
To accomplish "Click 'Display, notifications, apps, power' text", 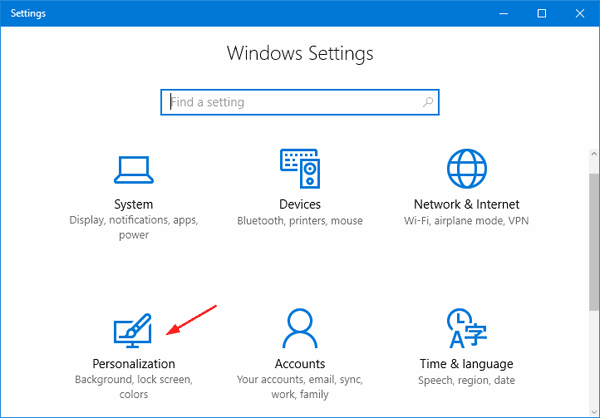I will point(134,227).
